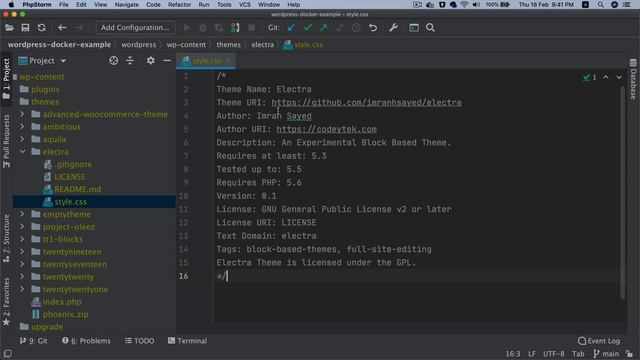Open the VCS menu

(x=245, y=4)
